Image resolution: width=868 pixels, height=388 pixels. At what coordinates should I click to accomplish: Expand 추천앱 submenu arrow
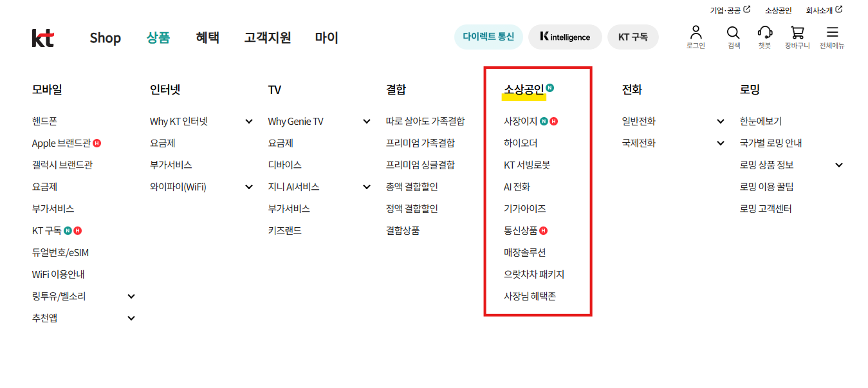[131, 319]
